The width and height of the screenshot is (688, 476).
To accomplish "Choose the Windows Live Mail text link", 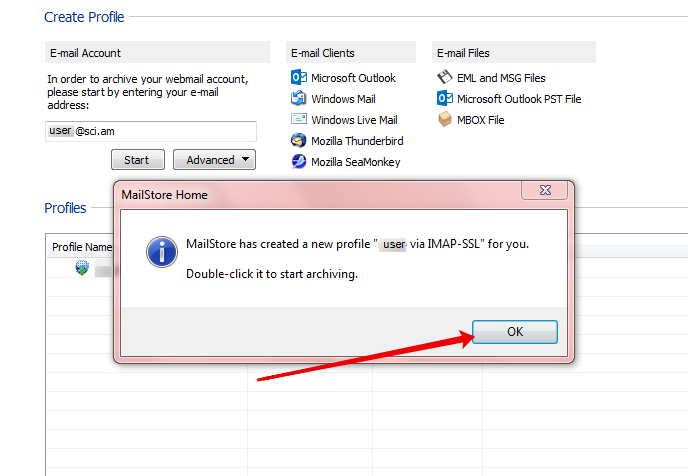I will [x=354, y=120].
